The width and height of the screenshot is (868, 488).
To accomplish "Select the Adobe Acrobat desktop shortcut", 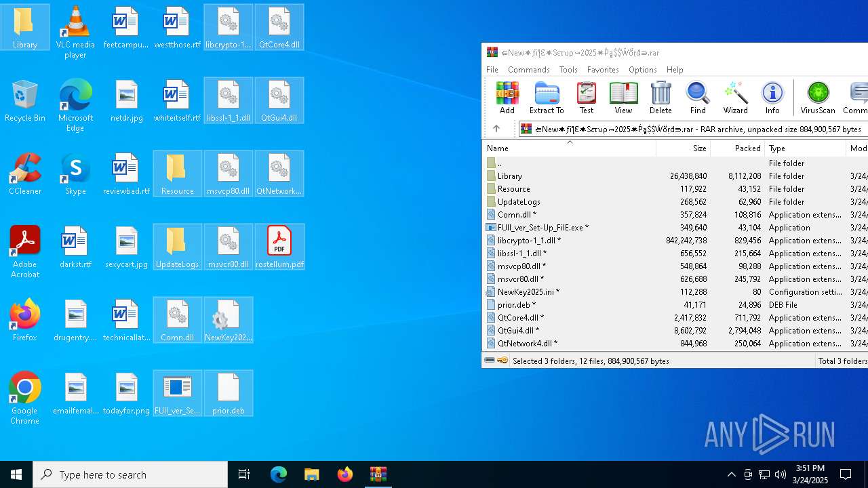I will [25, 251].
